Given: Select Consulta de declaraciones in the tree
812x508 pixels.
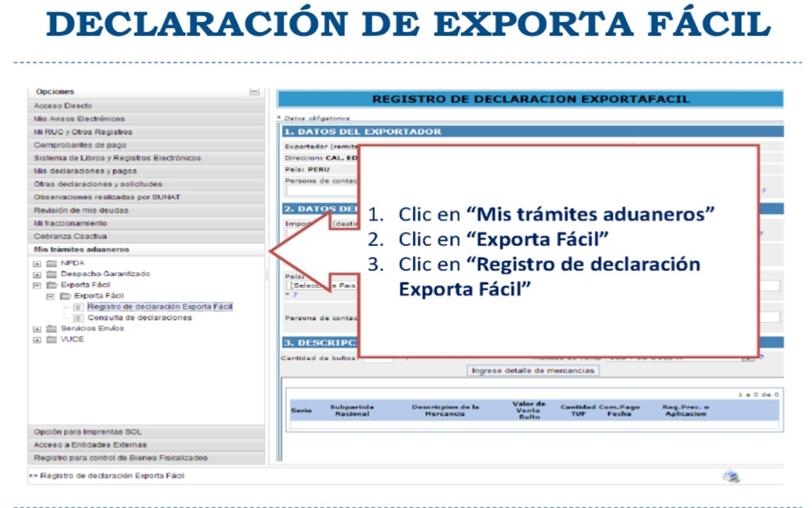Looking at the screenshot, I should coord(140,318).
